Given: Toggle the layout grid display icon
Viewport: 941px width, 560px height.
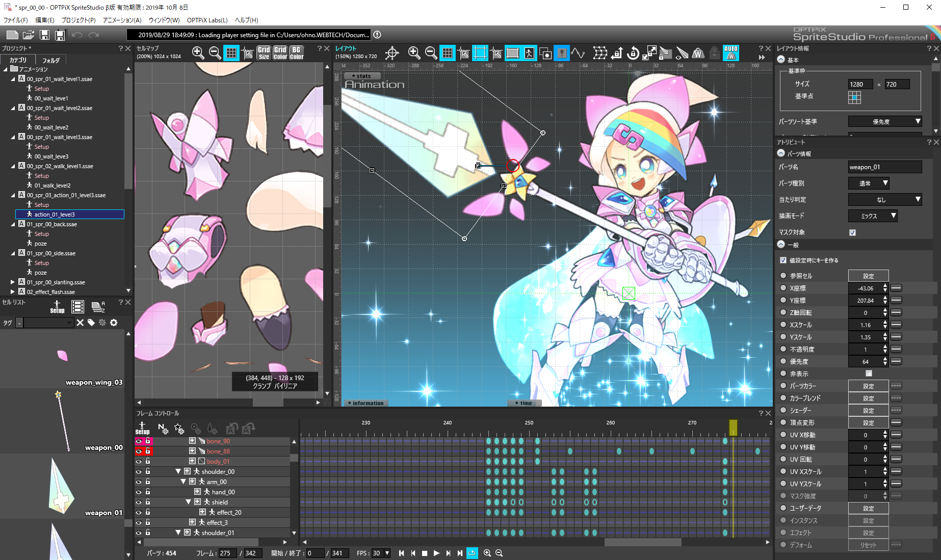Looking at the screenshot, I should click(448, 52).
